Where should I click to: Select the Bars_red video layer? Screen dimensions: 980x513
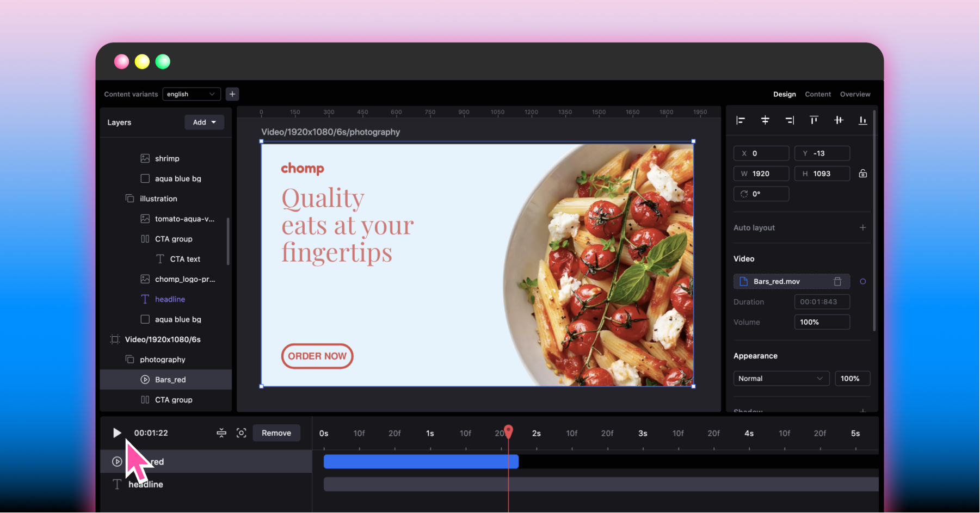pos(166,380)
